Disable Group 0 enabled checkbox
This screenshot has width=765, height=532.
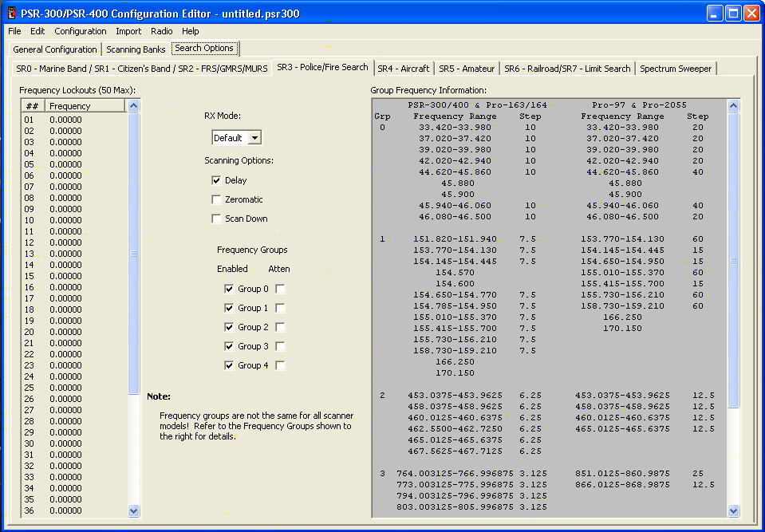point(229,289)
